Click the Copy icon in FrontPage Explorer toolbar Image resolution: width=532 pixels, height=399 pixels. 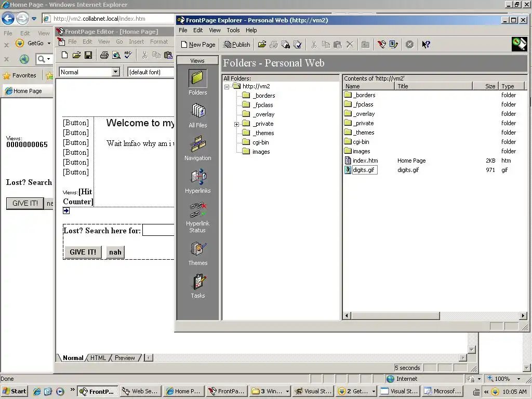click(x=326, y=45)
